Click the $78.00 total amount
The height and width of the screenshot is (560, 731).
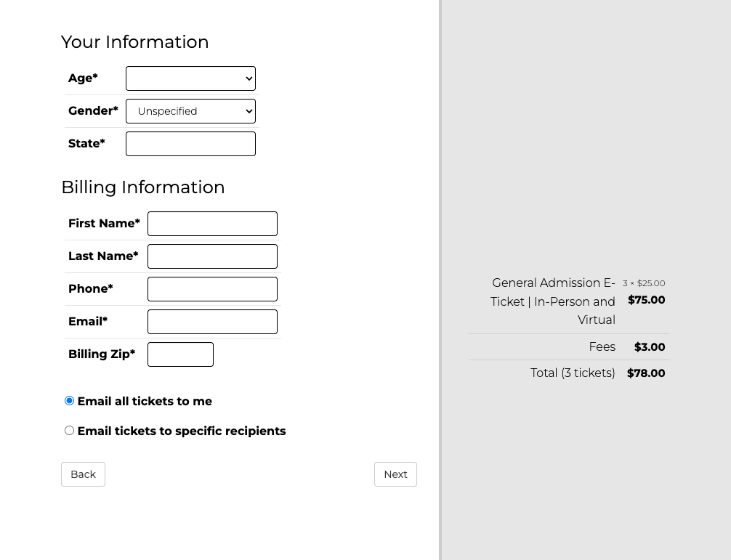pos(646,373)
